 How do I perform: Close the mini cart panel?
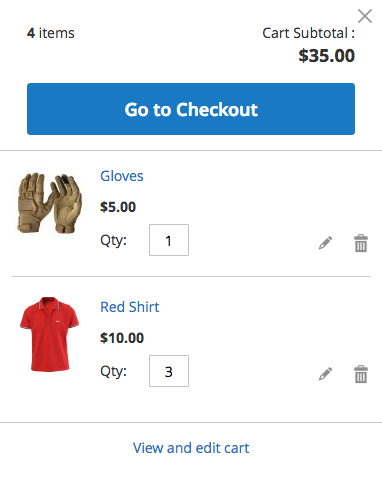pyautogui.click(x=365, y=16)
